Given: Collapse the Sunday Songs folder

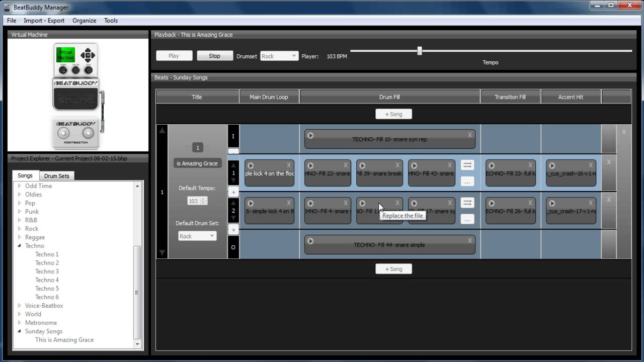Looking at the screenshot, I should pyautogui.click(x=20, y=331).
